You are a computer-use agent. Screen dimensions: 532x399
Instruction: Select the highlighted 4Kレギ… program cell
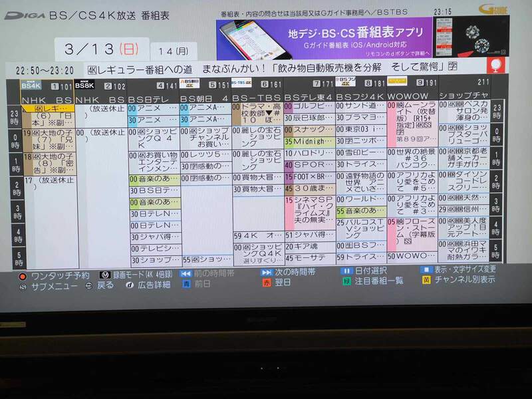click(48, 108)
